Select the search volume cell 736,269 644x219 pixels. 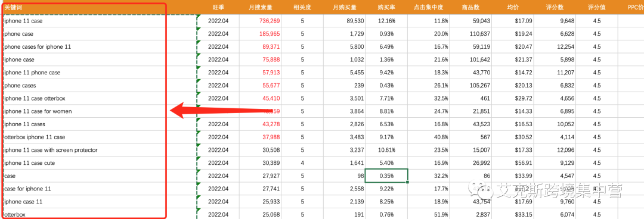pos(261,21)
